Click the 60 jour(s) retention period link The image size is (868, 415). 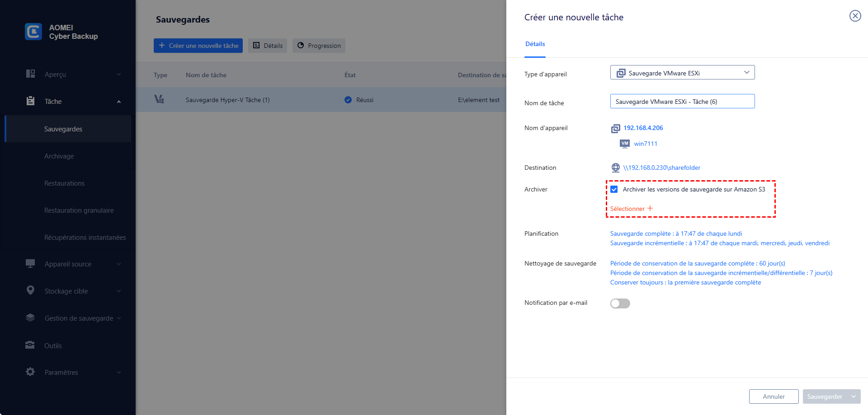click(x=698, y=263)
